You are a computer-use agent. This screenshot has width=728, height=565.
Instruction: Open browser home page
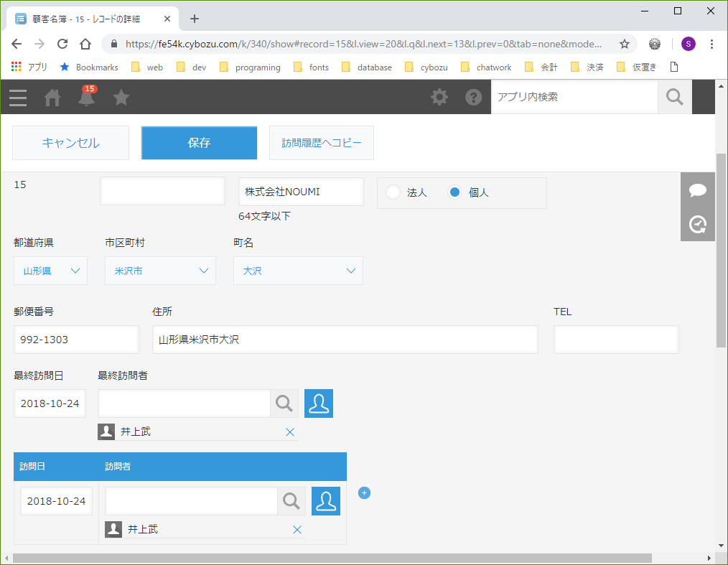tap(85, 44)
